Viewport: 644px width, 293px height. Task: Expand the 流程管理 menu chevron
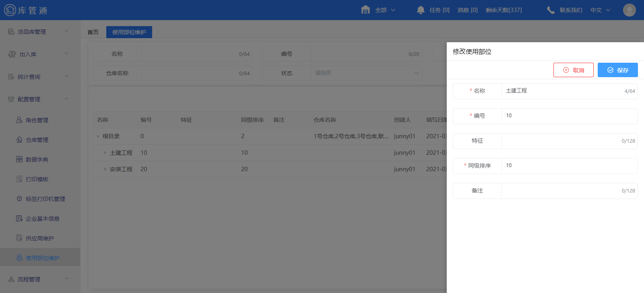tap(66, 279)
